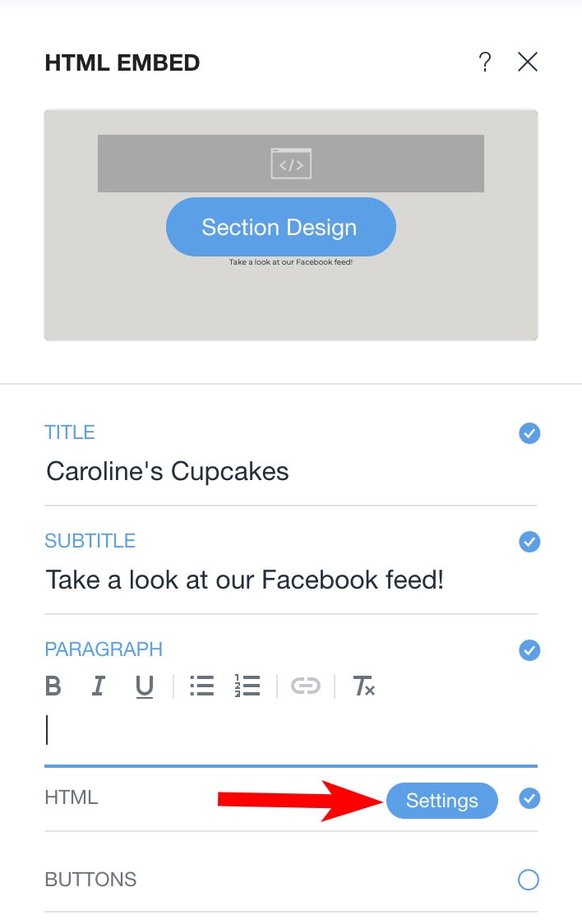The width and height of the screenshot is (582, 924).
Task: Click the Section Design button
Action: [281, 227]
